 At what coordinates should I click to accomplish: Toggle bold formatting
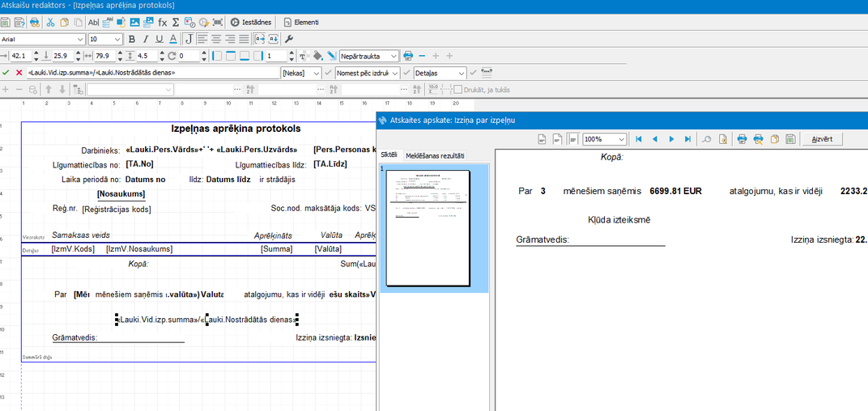pos(132,39)
